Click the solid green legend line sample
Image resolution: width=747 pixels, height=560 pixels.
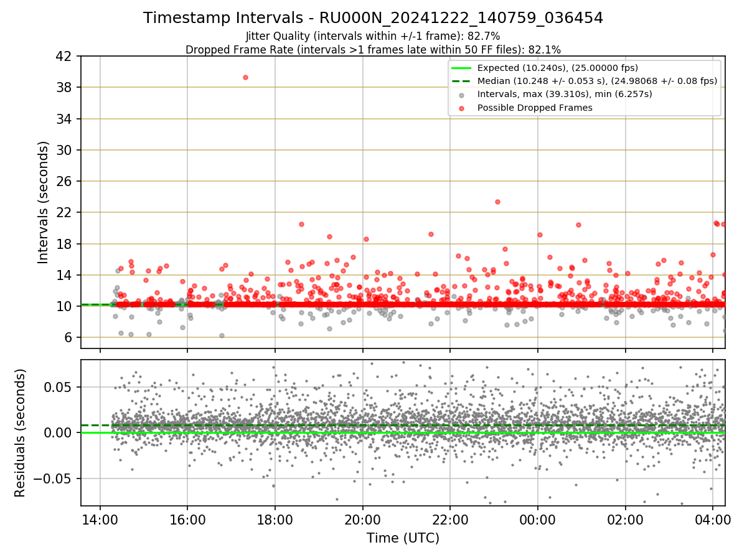pos(461,68)
